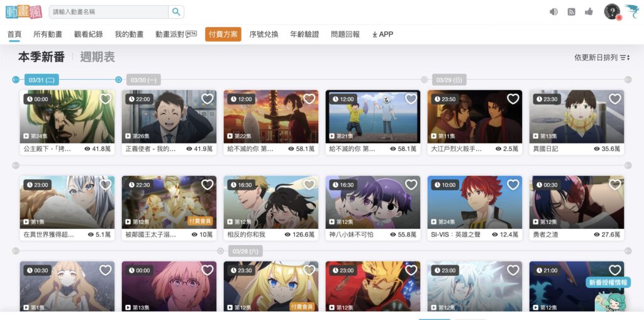The width and height of the screenshot is (644, 320).
Task: Click the left arrow on date timeline
Action: point(16,79)
